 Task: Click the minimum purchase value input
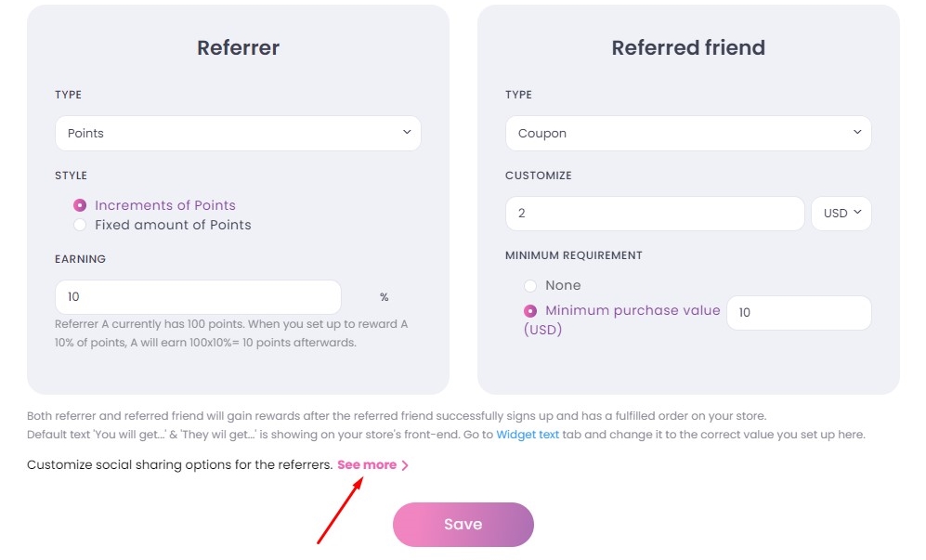pyautogui.click(x=798, y=313)
